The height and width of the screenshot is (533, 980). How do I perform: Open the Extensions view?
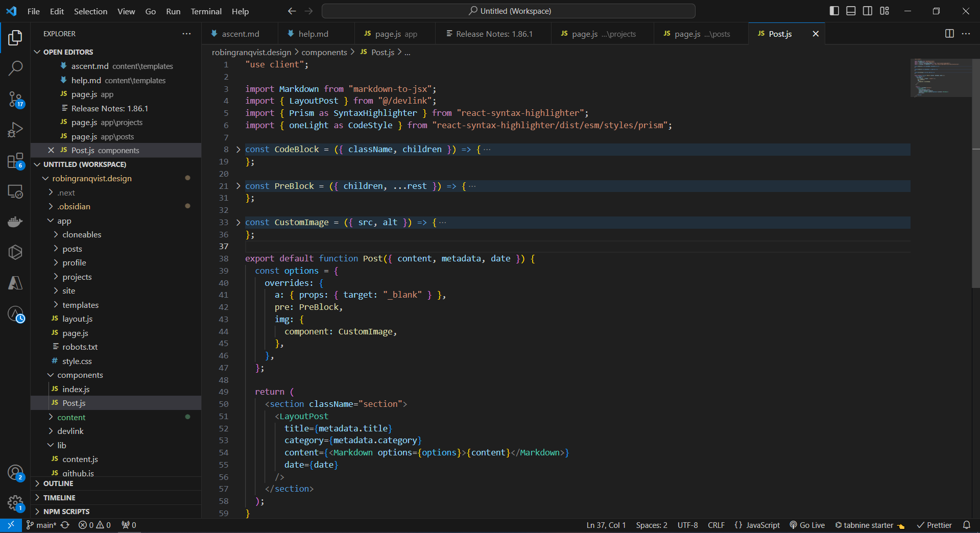15,161
